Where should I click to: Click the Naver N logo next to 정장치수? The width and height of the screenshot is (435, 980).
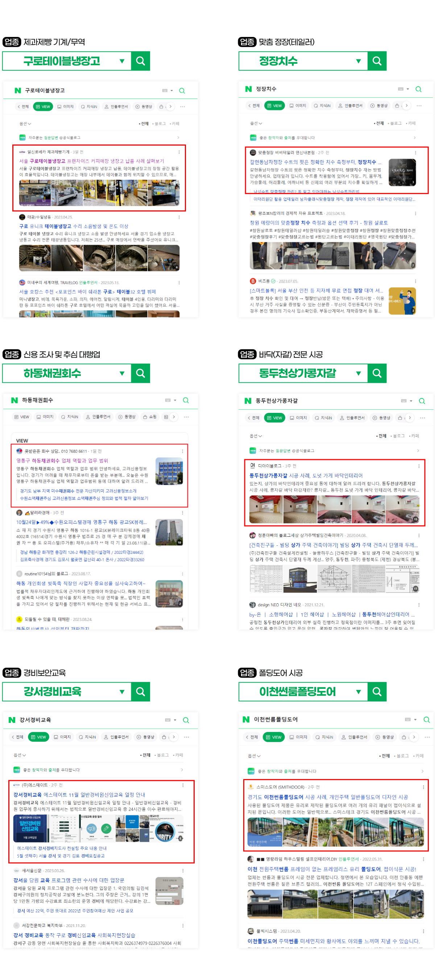[248, 89]
